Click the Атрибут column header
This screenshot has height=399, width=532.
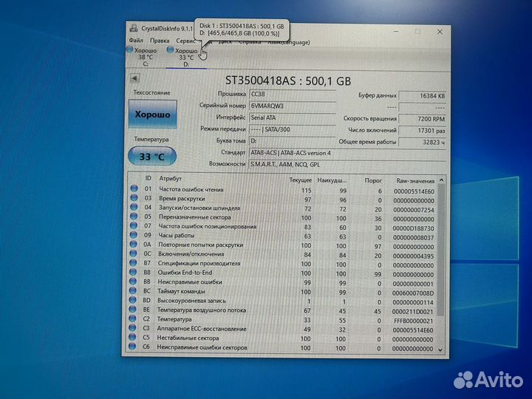[171, 178]
